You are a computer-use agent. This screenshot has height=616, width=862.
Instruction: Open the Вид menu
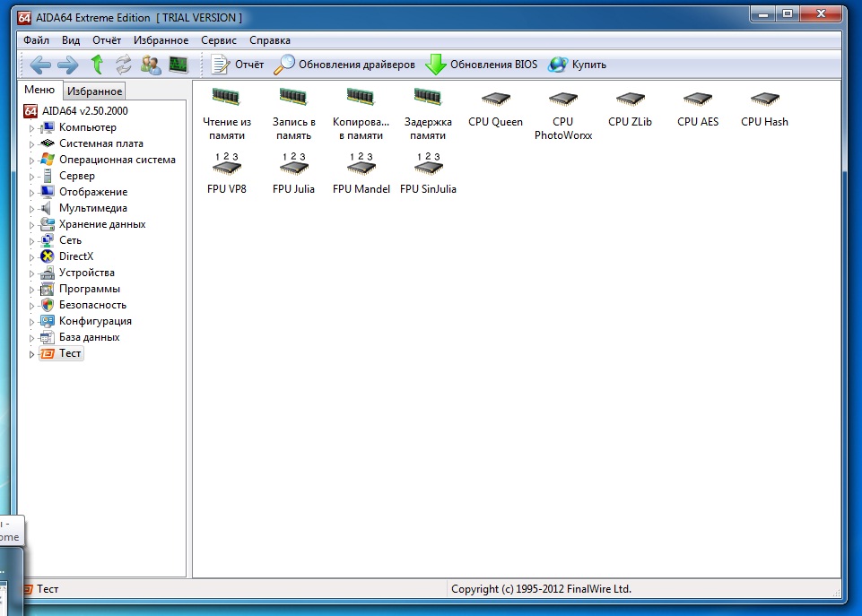click(70, 40)
